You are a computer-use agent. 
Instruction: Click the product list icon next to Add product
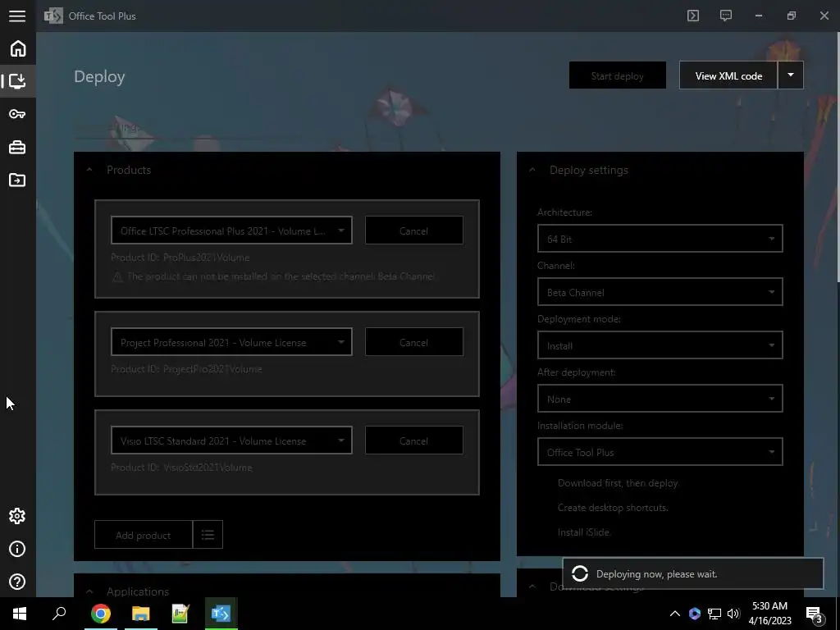click(208, 535)
